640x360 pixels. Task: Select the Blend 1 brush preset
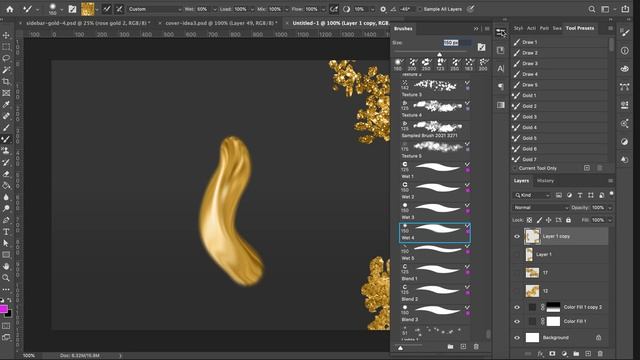pos(435,273)
